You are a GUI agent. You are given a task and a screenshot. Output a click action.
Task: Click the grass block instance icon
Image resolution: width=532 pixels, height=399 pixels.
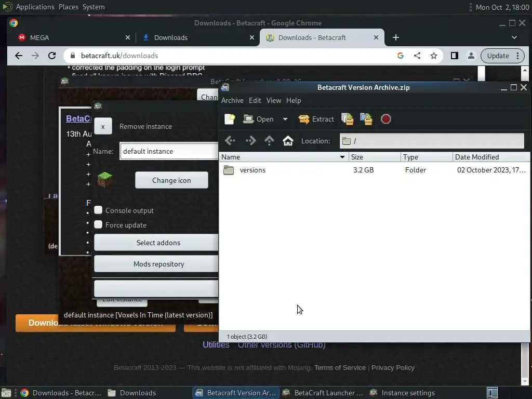pyautogui.click(x=105, y=179)
